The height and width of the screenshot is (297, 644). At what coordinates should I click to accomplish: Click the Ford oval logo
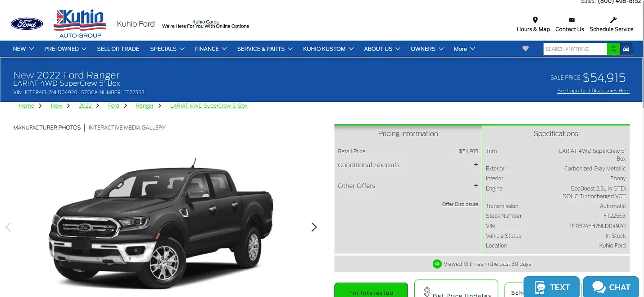[27, 24]
